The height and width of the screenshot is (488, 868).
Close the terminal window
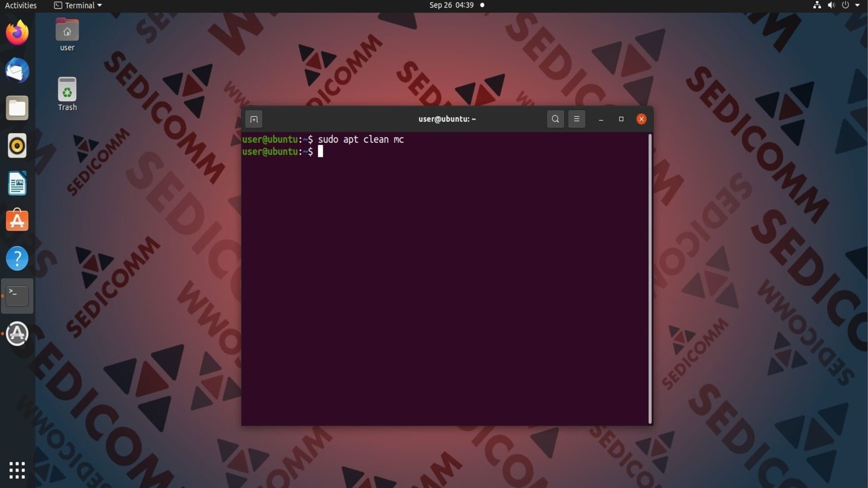click(x=641, y=119)
